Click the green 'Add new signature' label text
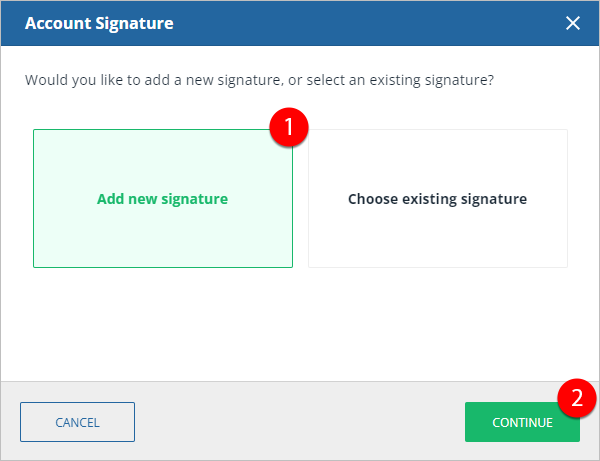The image size is (600, 461). pyautogui.click(x=162, y=199)
